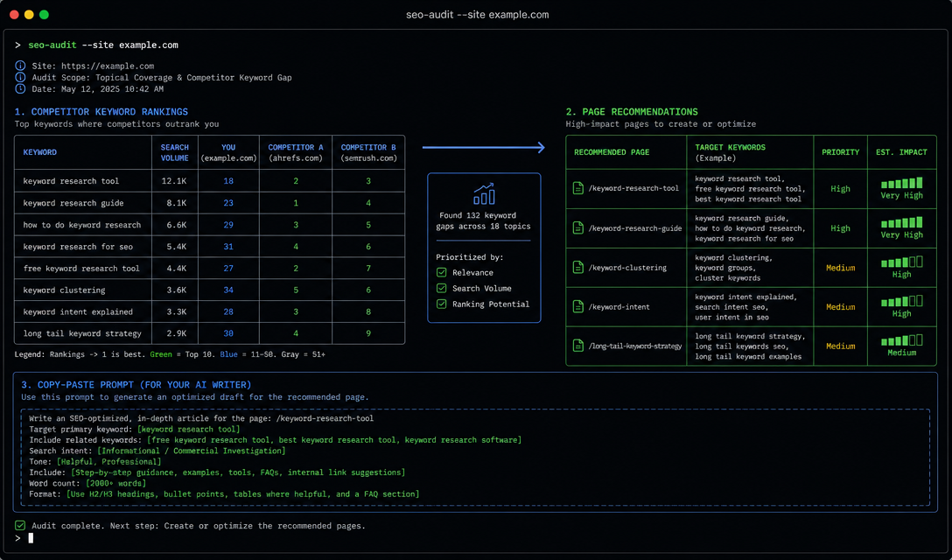Click the page icon for /keyword-research-tool
Image resolution: width=952 pixels, height=560 pixels.
(x=578, y=188)
